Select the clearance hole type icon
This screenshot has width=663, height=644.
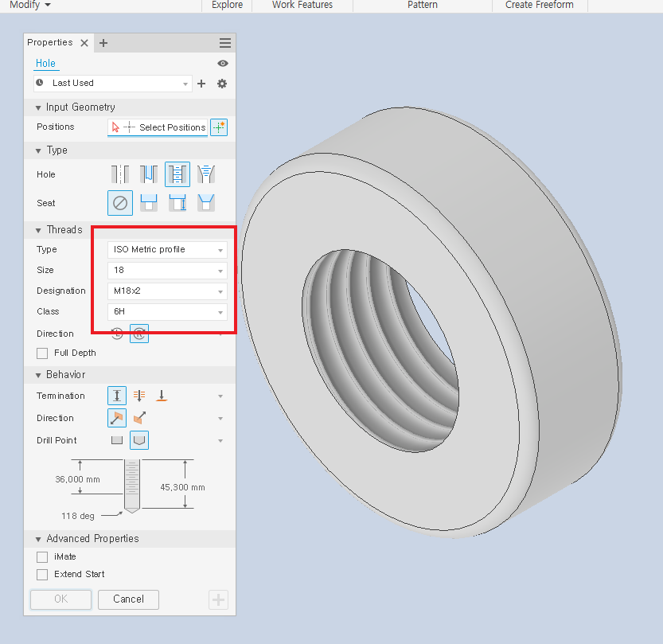[149, 174]
